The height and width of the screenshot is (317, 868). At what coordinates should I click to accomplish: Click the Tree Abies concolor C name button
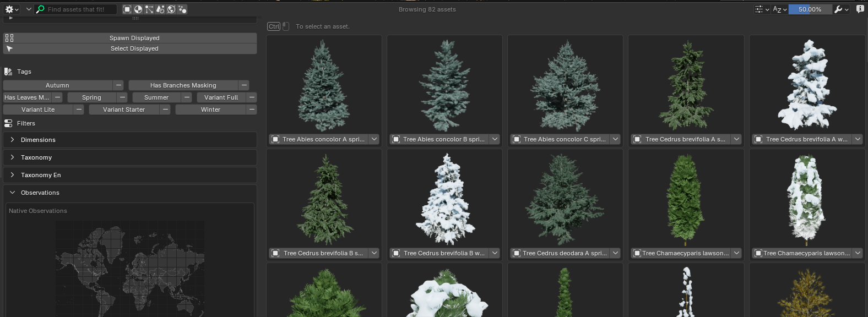(560, 139)
